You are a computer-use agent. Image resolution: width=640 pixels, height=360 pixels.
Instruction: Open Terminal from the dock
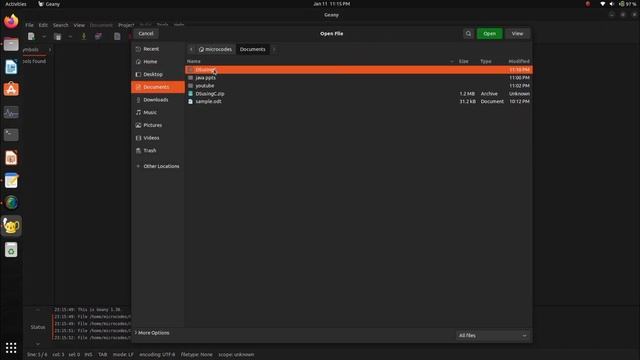[11, 135]
